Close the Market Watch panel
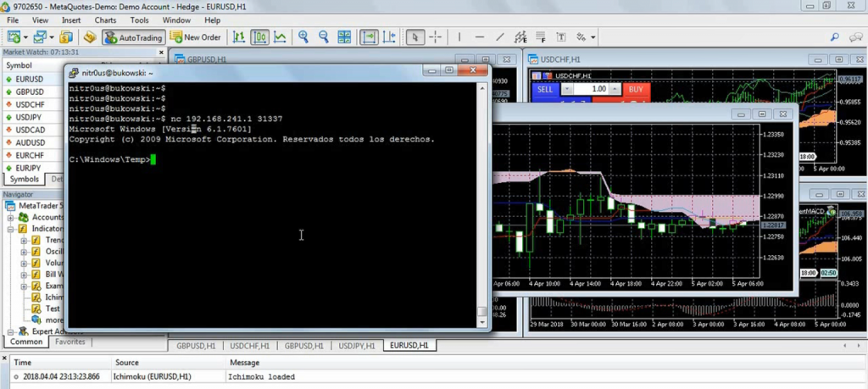 coord(162,53)
